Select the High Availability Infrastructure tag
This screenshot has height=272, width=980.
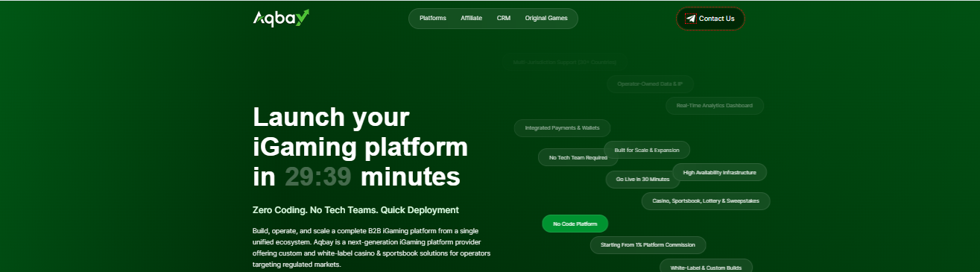click(x=719, y=172)
